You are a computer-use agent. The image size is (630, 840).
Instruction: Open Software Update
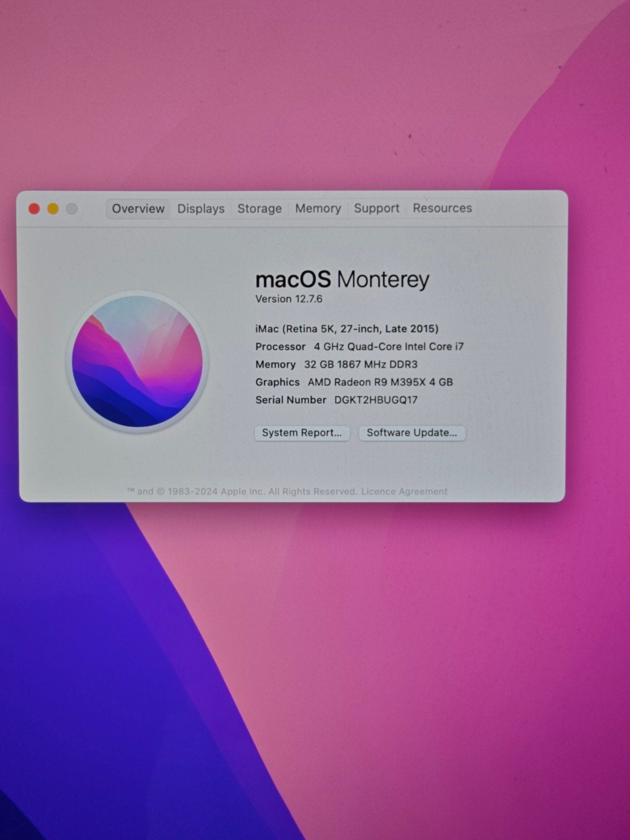(412, 433)
